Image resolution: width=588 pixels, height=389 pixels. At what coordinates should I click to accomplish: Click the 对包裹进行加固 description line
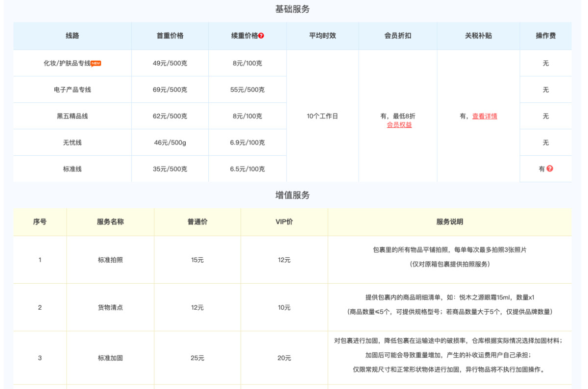click(x=448, y=340)
